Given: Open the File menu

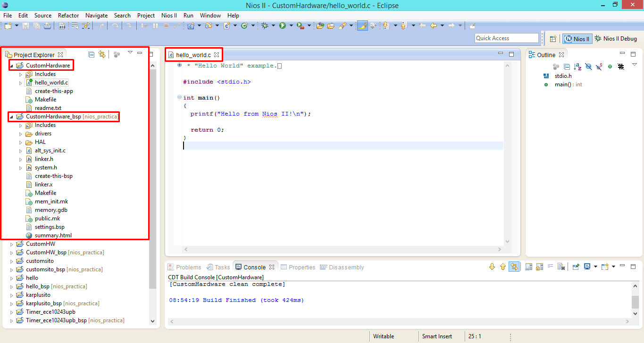Looking at the screenshot, I should [8, 15].
